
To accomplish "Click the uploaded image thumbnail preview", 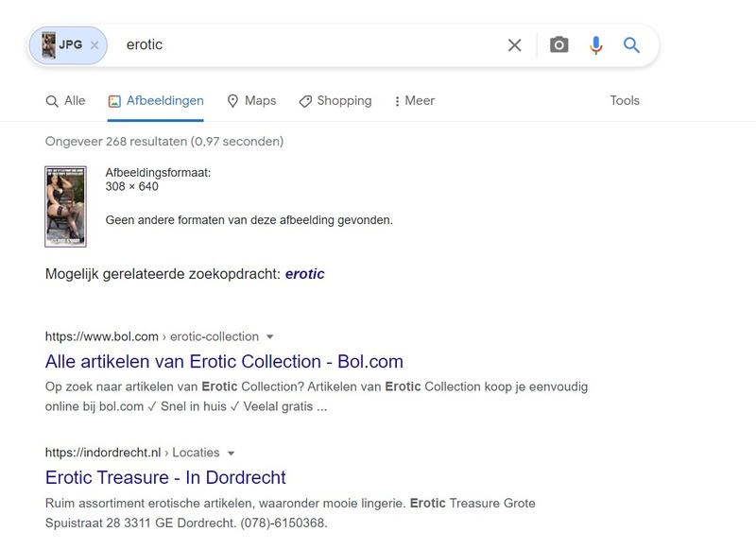I will coord(66,205).
